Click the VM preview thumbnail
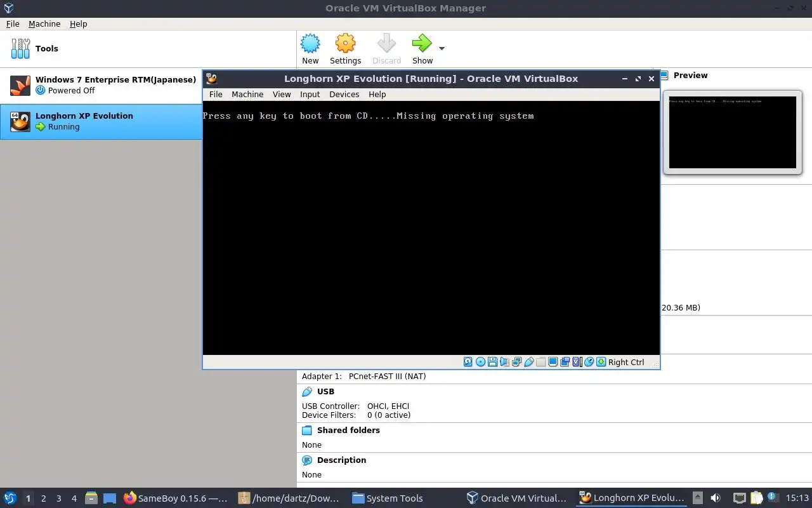This screenshot has height=508, width=812. click(x=733, y=132)
